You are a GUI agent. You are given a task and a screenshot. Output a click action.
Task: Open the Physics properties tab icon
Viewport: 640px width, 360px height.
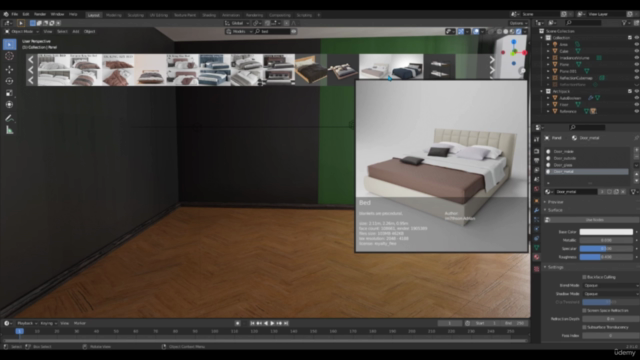click(x=536, y=229)
